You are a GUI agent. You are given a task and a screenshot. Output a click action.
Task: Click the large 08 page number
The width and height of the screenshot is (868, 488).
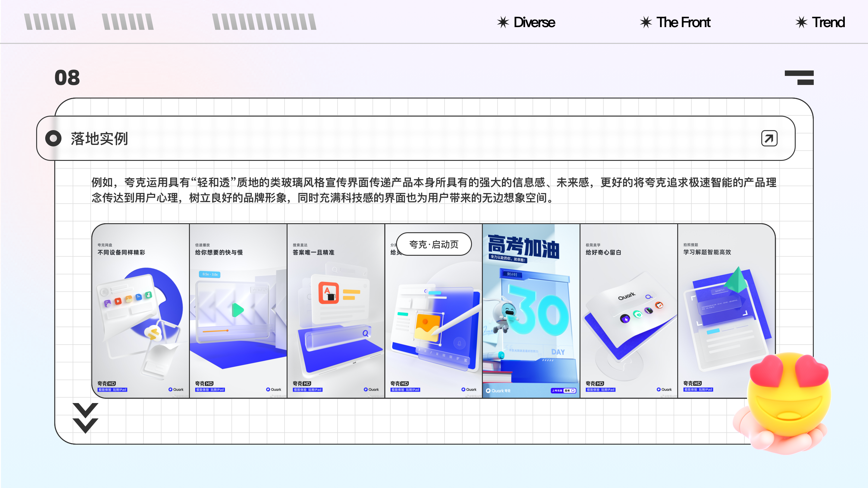click(x=67, y=78)
